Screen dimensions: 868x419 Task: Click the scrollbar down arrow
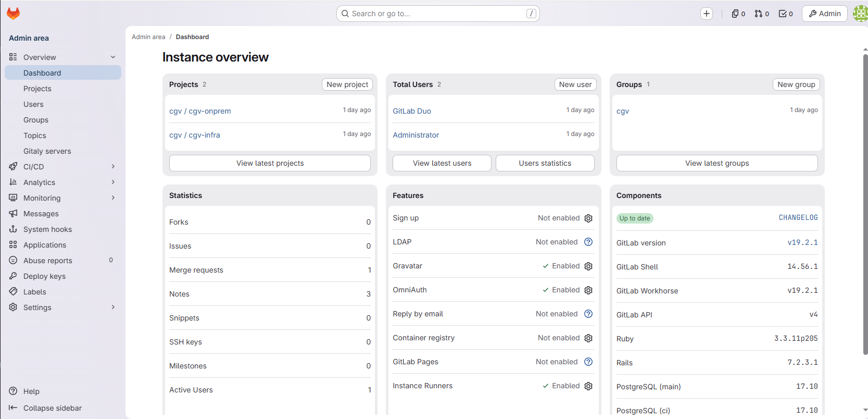865,410
